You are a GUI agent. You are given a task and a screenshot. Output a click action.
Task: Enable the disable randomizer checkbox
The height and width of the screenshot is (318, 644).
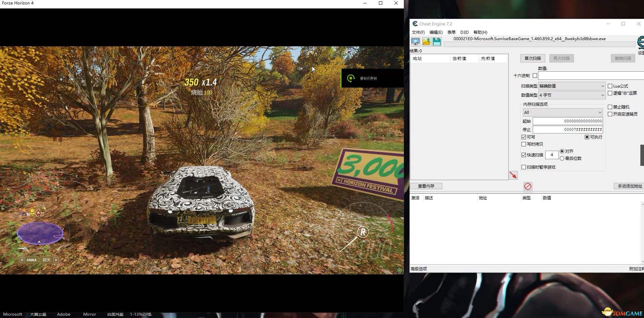pos(610,107)
